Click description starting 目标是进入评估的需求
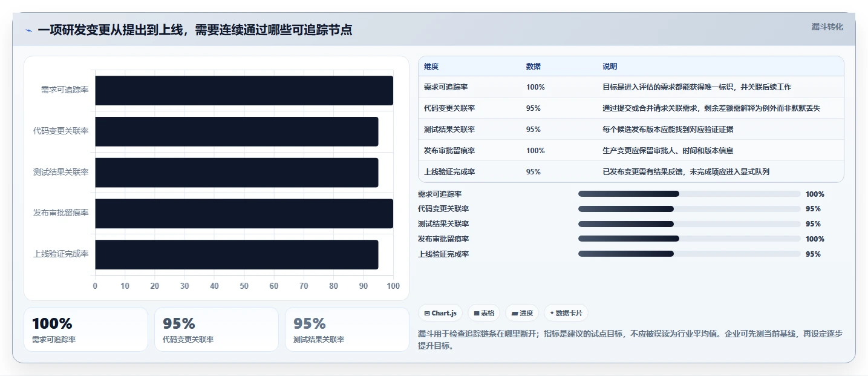This screenshot has height=376, width=868. (x=697, y=87)
